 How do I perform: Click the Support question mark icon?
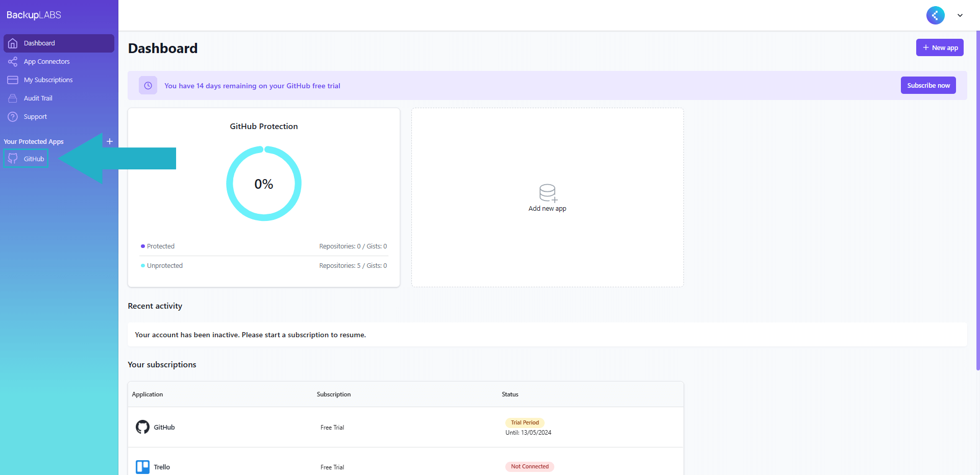(13, 117)
